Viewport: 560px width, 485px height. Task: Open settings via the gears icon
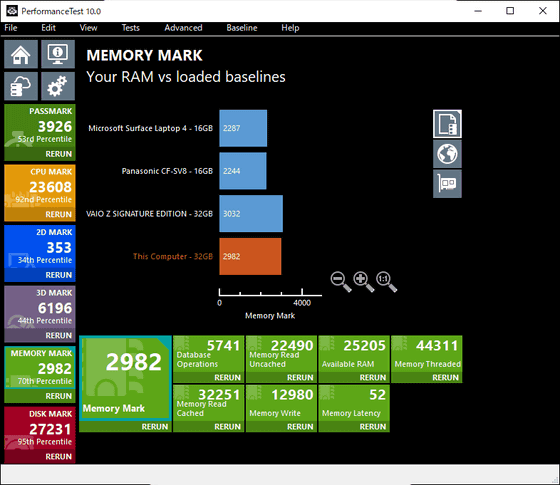[x=58, y=86]
